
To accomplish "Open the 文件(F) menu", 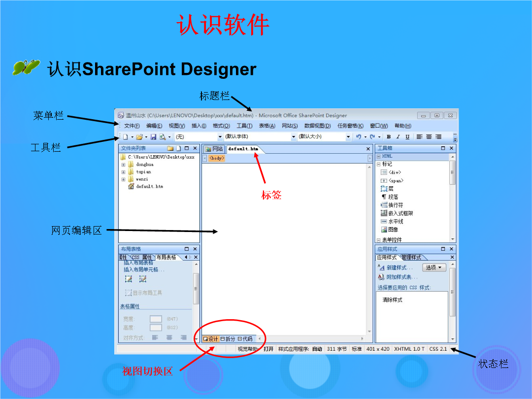I will coord(132,126).
